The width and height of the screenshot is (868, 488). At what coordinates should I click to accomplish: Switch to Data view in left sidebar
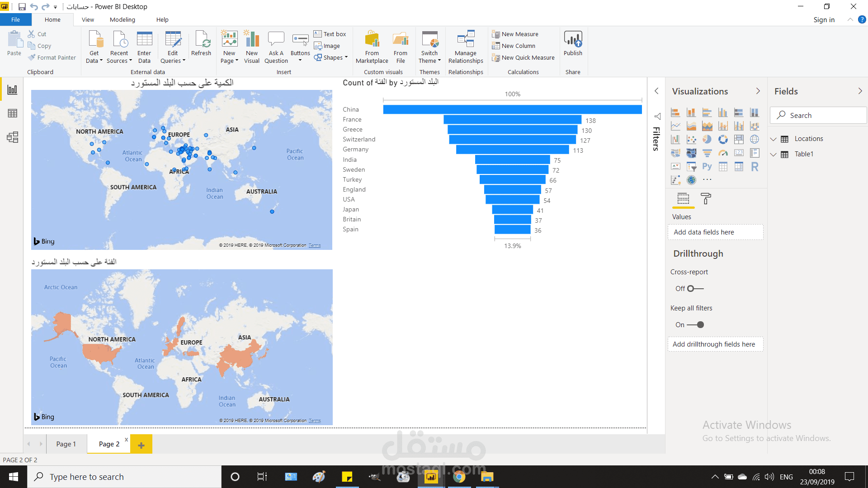click(12, 113)
